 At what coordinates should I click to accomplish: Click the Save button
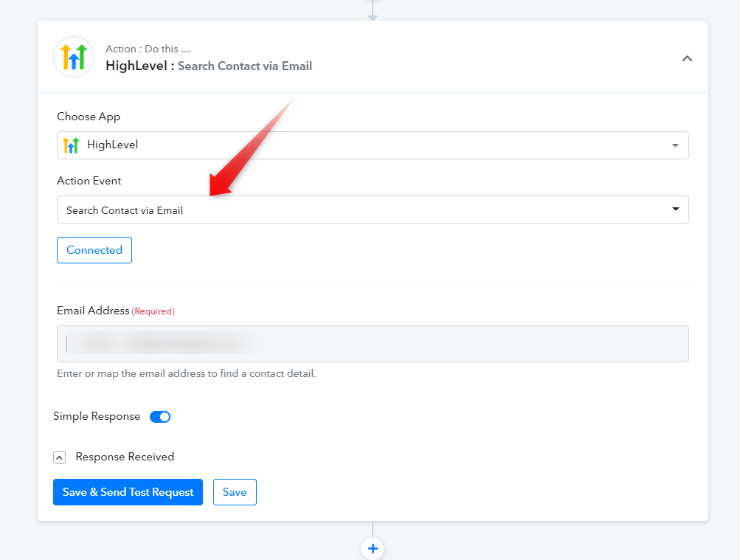(x=235, y=492)
